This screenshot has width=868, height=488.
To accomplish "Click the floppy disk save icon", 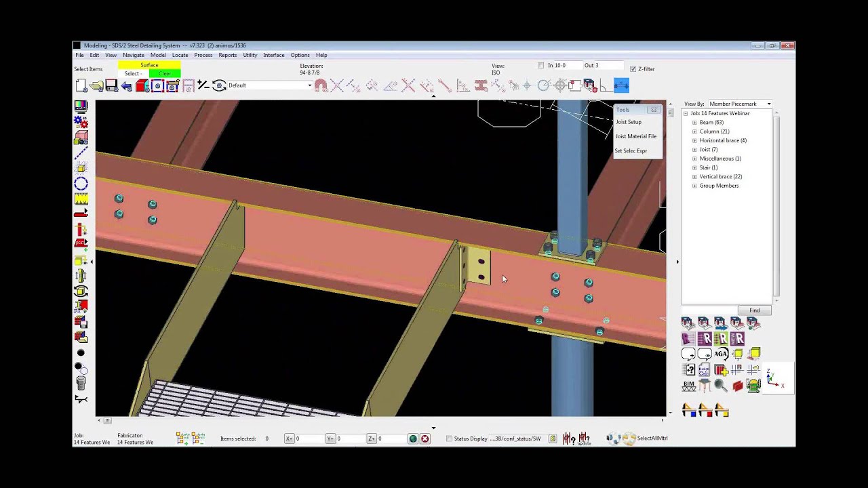I will 112,85.
